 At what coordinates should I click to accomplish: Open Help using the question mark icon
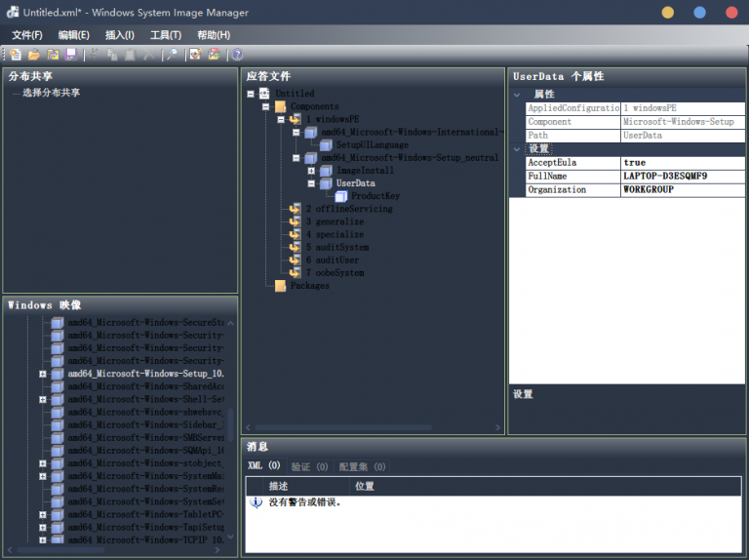(237, 55)
